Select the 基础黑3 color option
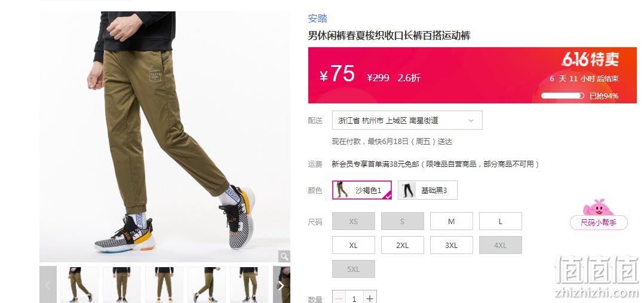 click(427, 191)
